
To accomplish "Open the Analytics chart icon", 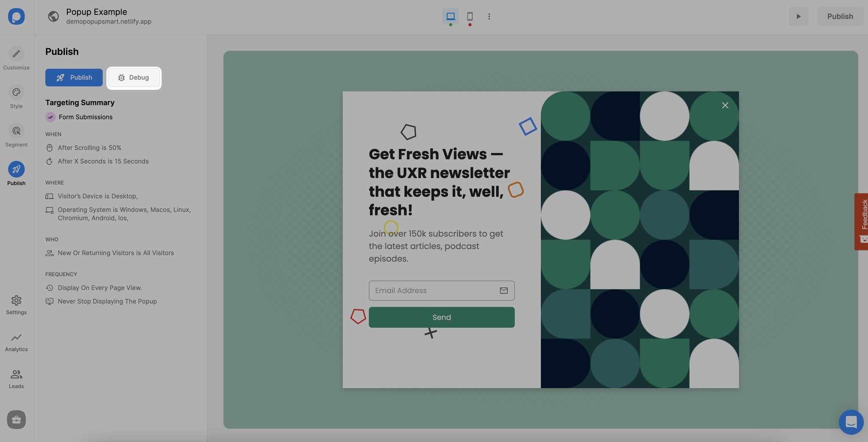I will pyautogui.click(x=16, y=337).
